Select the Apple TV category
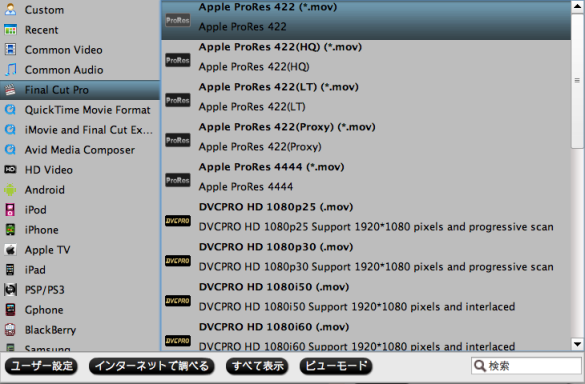Screen dimensions: 585x384 [80, 250]
